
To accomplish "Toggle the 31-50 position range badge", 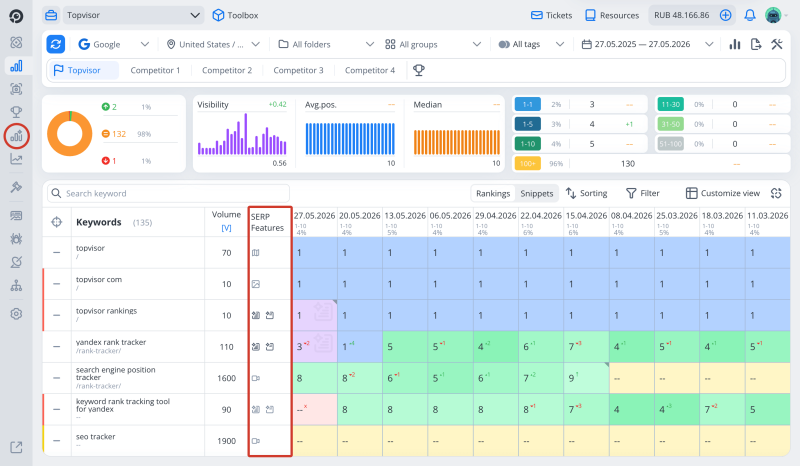I will coord(670,124).
